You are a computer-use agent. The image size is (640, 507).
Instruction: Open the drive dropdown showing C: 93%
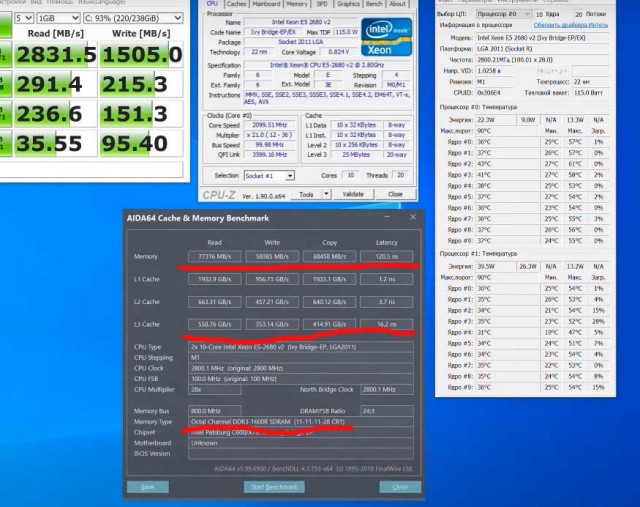pyautogui.click(x=133, y=18)
